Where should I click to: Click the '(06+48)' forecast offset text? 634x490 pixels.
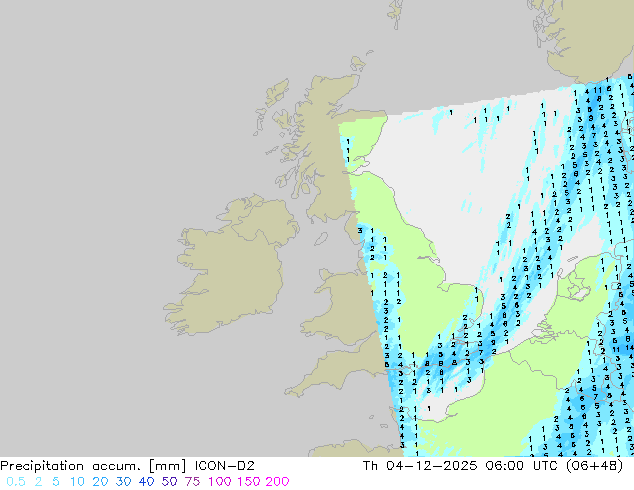(594, 466)
